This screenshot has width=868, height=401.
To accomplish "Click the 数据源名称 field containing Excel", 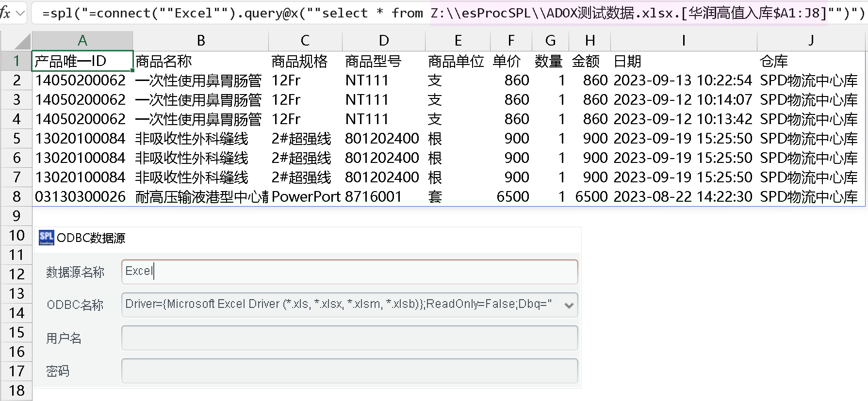I will click(349, 272).
